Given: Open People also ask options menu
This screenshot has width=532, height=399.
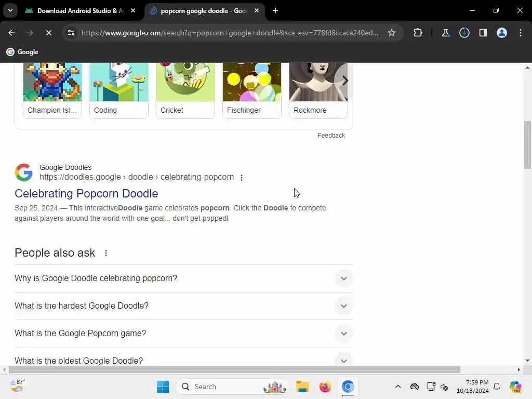Looking at the screenshot, I should pyautogui.click(x=106, y=253).
